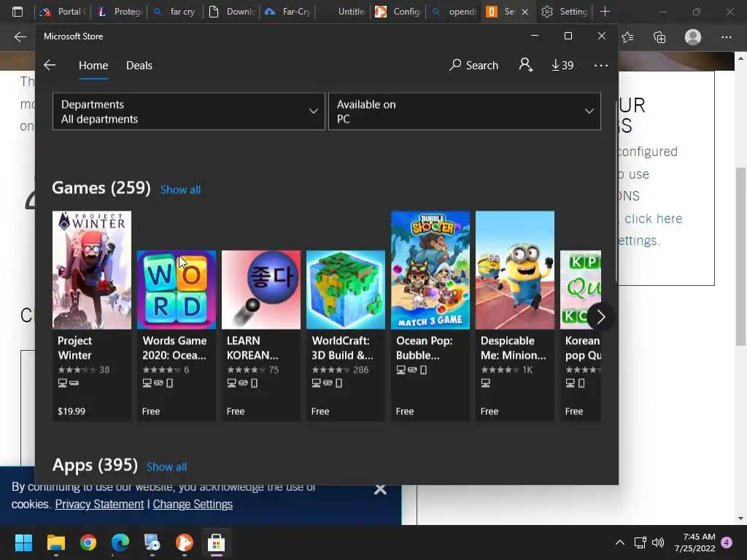Switch to the Portal browser tab
747x560 pixels.
(63, 12)
